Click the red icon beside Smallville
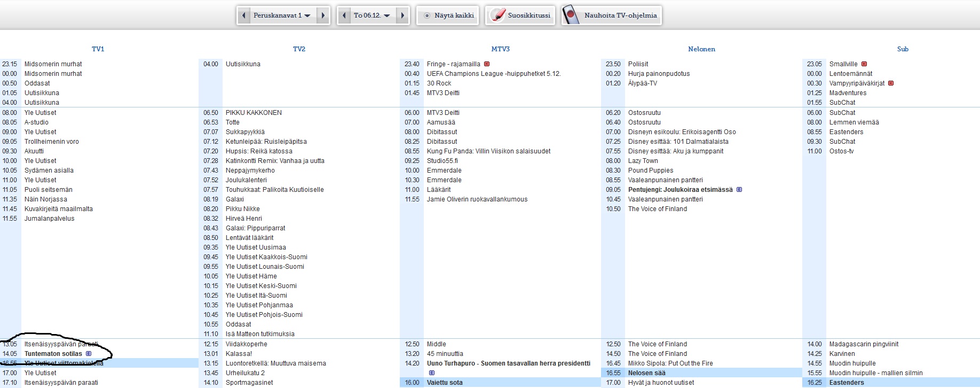Screen dimensions: 980x388 pos(864,64)
